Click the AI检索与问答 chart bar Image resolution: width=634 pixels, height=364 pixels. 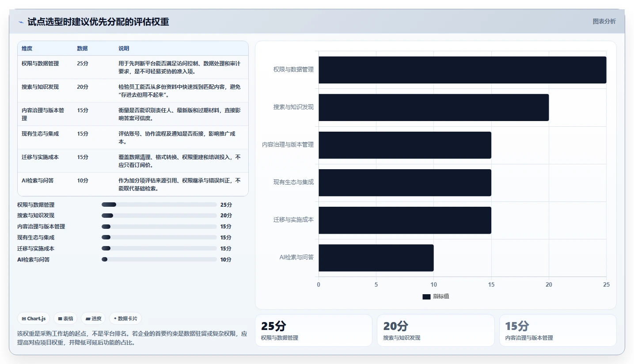pyautogui.click(x=376, y=258)
